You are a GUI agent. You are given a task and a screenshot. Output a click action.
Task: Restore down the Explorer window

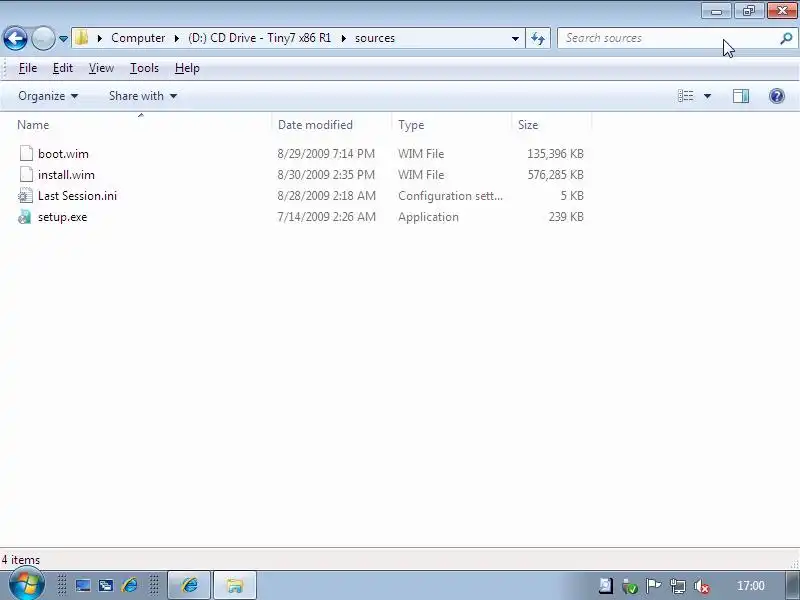[x=748, y=11]
